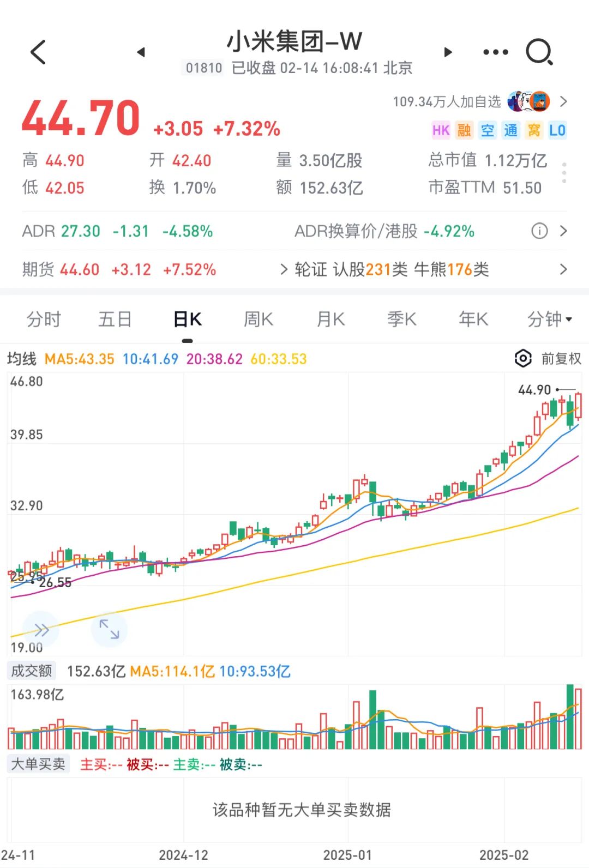Tap the 额 152.63亿 turnover value

tap(320, 188)
